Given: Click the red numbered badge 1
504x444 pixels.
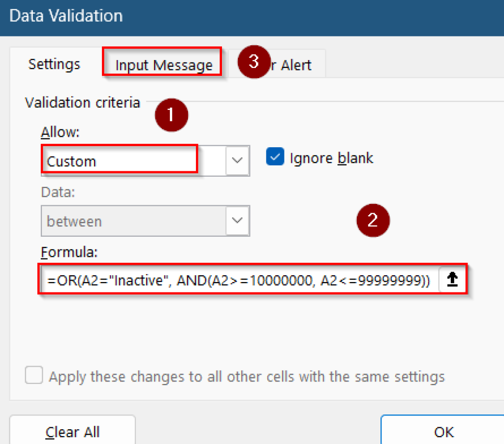Looking at the screenshot, I should click(171, 115).
